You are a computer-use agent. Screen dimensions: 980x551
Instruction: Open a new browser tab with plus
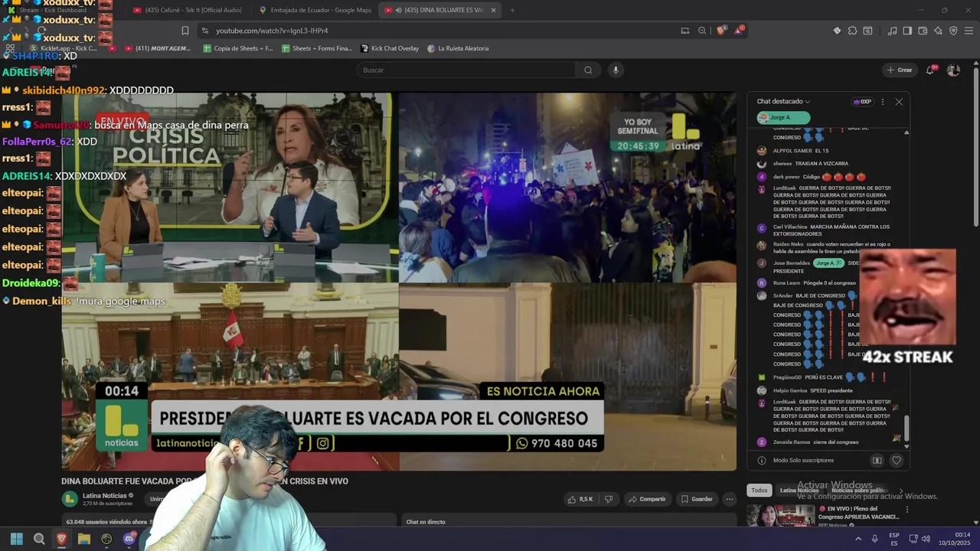[512, 10]
